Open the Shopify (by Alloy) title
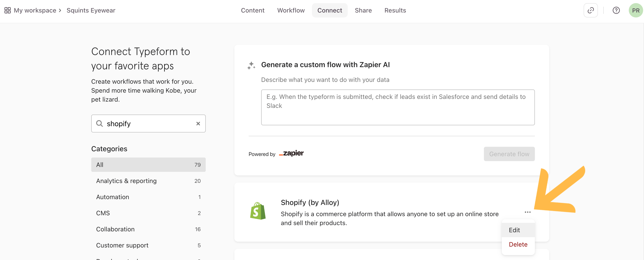 310,202
